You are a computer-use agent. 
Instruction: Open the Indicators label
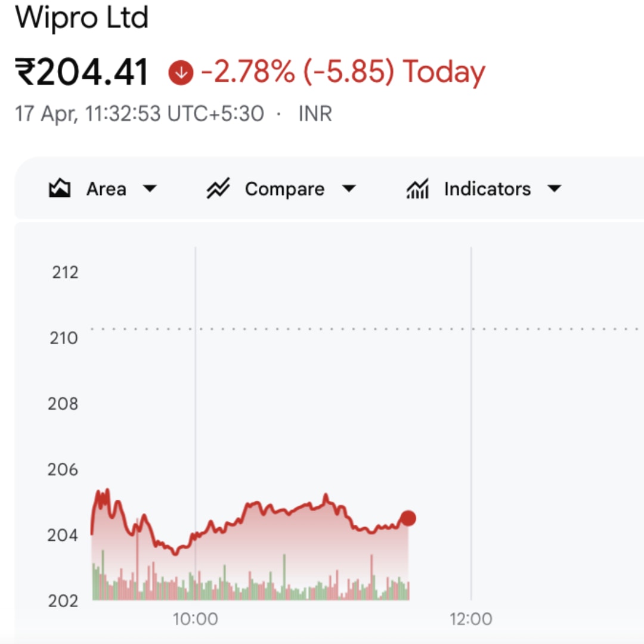(487, 190)
